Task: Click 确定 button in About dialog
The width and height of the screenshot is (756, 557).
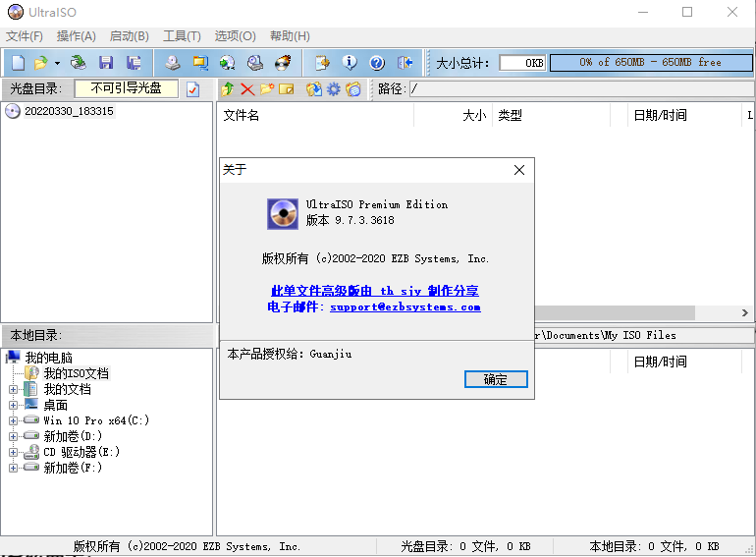Action: click(496, 379)
